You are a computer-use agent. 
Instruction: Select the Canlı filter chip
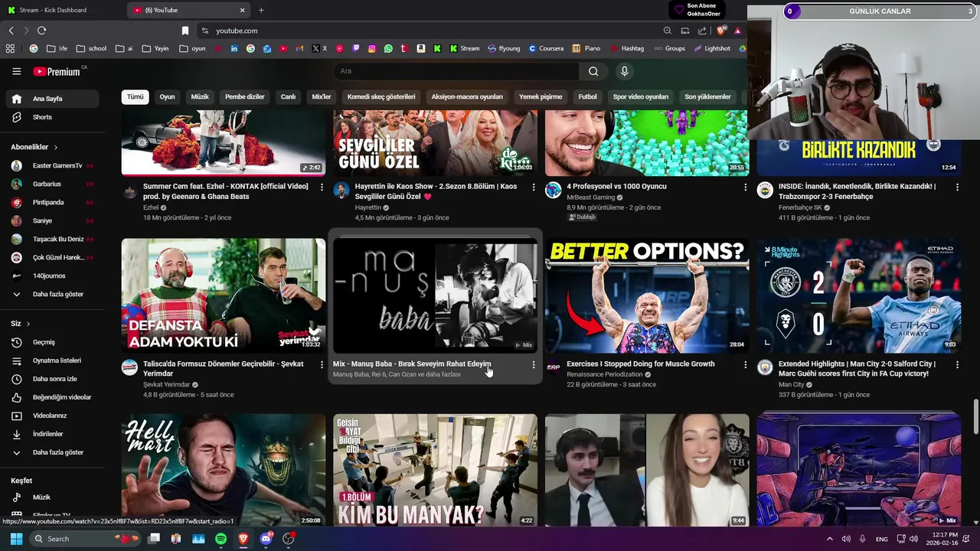coord(288,97)
